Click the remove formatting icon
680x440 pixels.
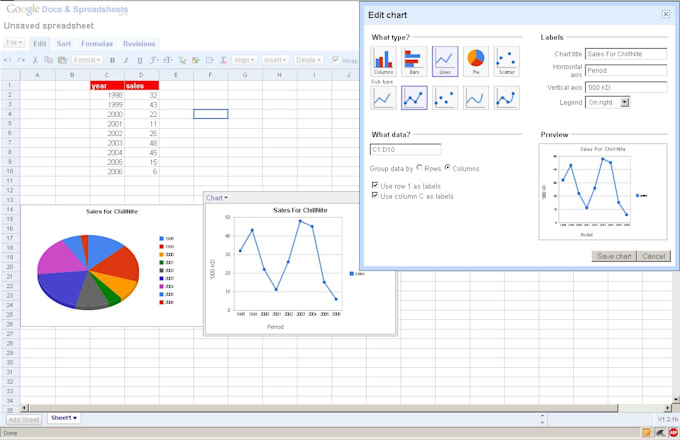tap(223, 60)
